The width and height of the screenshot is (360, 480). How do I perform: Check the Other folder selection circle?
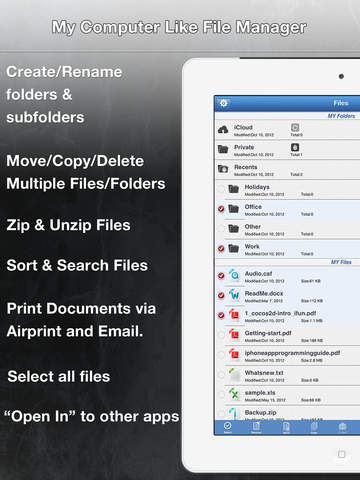(221, 229)
